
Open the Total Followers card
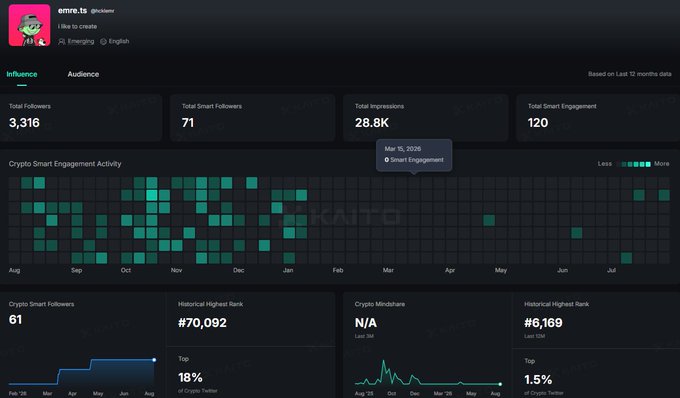(81, 118)
